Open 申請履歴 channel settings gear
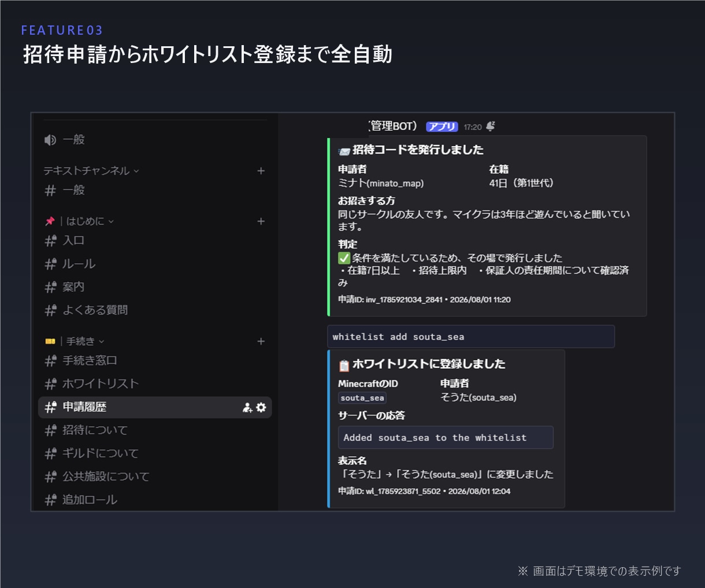The width and height of the screenshot is (705, 588). (261, 408)
